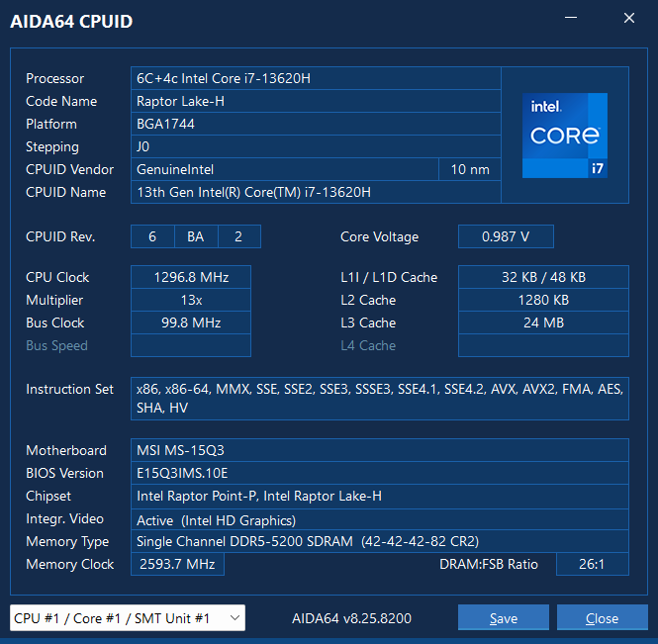Click the BGA1744 platform value
Screen dimensions: 658x644
tap(315, 124)
